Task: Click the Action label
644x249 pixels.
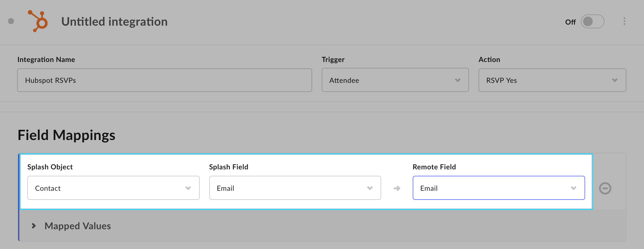Action: 489,60
